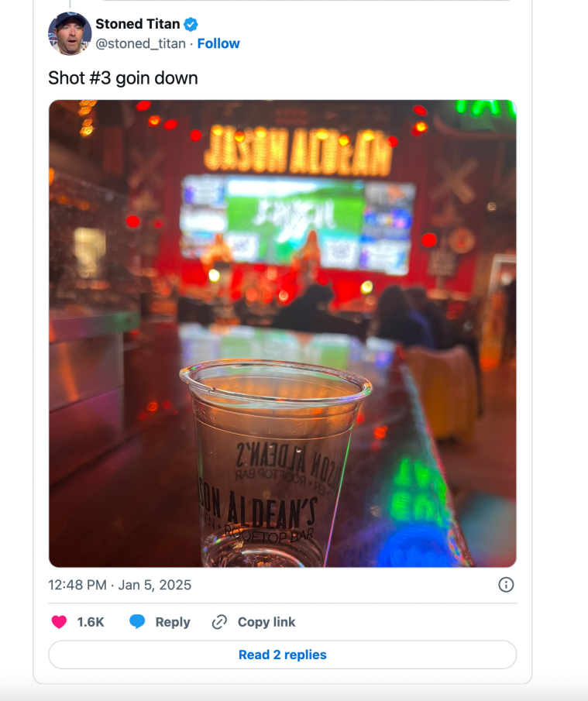Click the blue verified badge
The height and width of the screenshot is (701, 588).
click(191, 24)
